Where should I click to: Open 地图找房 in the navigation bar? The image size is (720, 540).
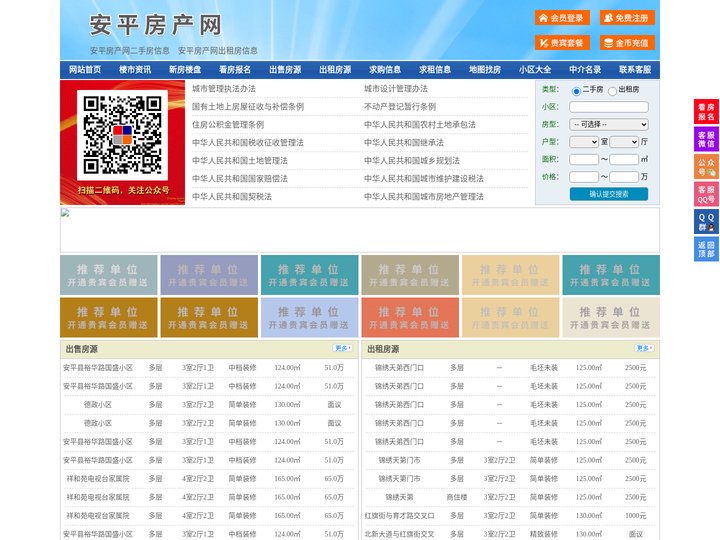tap(485, 70)
